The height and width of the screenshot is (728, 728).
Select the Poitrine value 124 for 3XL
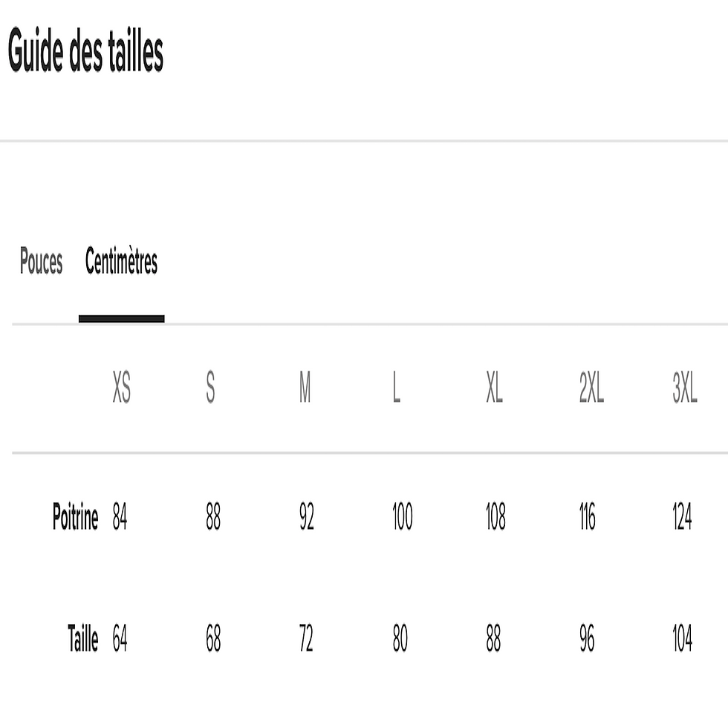tap(682, 516)
